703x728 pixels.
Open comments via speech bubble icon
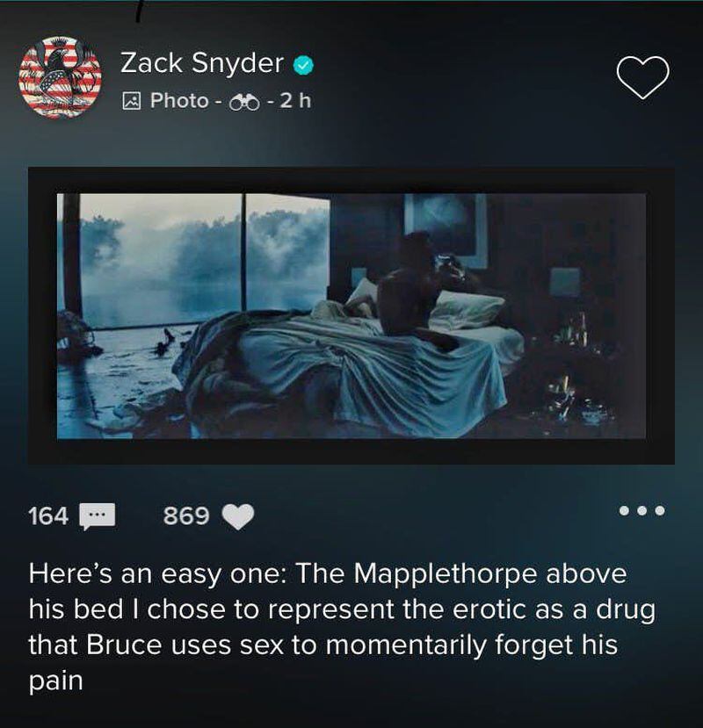(98, 516)
